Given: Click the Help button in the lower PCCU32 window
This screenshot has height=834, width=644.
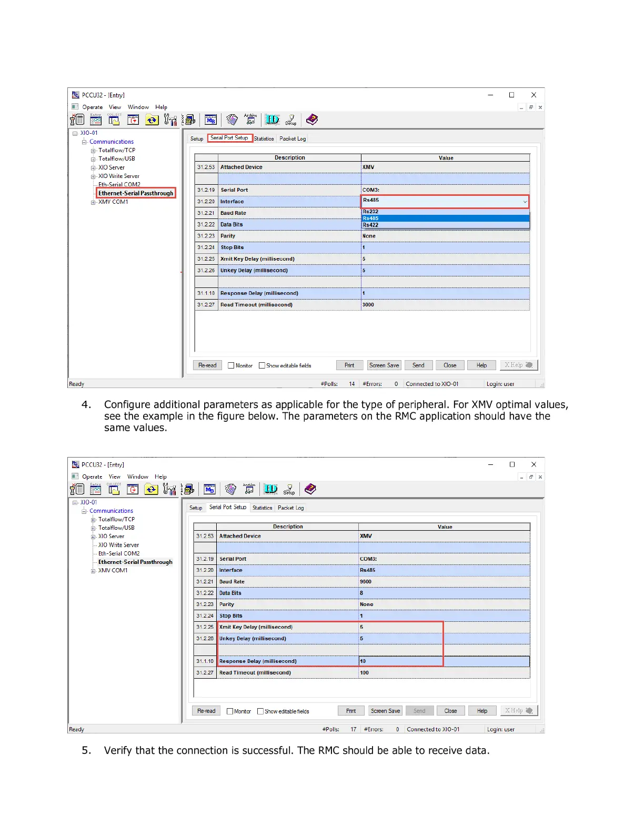Looking at the screenshot, I should click(482, 711).
